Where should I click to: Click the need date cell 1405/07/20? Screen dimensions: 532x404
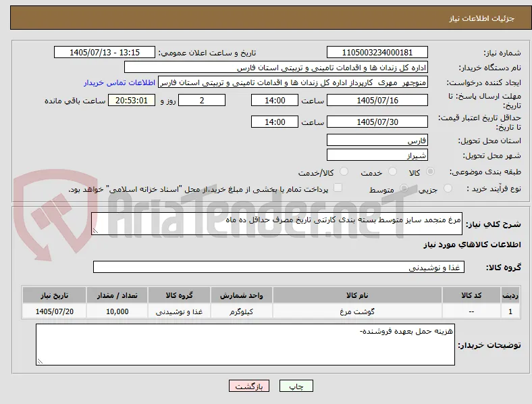54,311
